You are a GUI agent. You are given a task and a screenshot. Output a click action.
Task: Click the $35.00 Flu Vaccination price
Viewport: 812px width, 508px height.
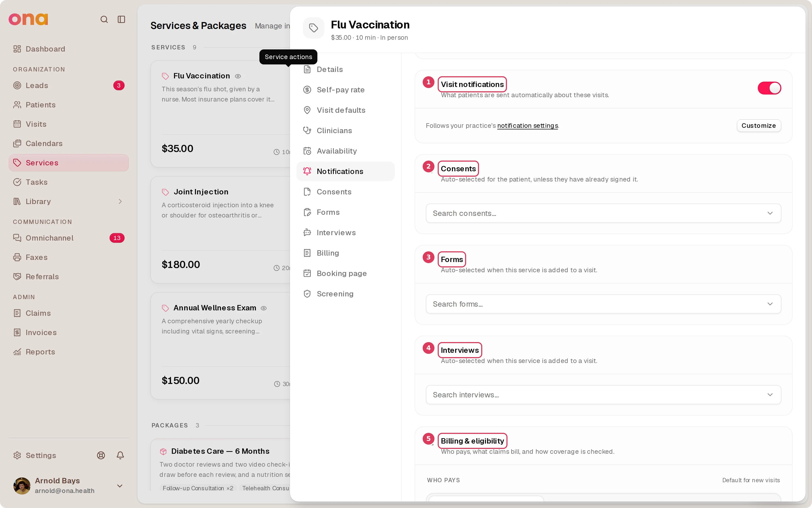(177, 148)
